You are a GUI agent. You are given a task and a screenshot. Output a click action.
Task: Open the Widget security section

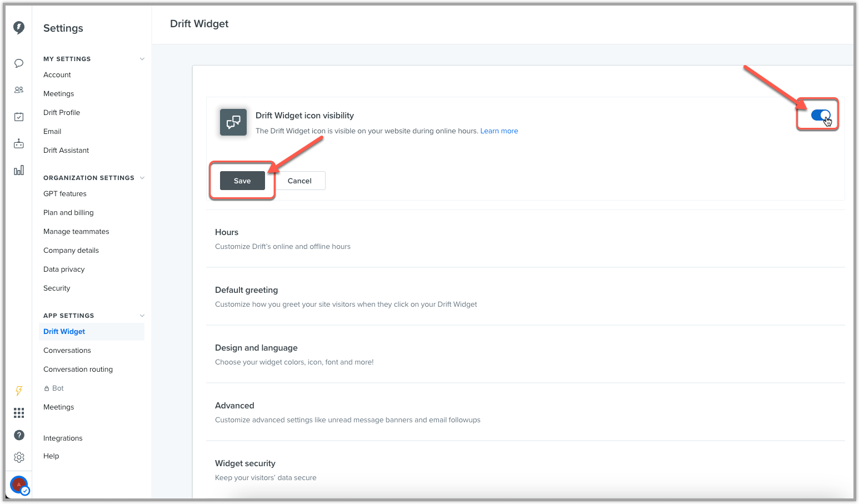(x=525, y=470)
